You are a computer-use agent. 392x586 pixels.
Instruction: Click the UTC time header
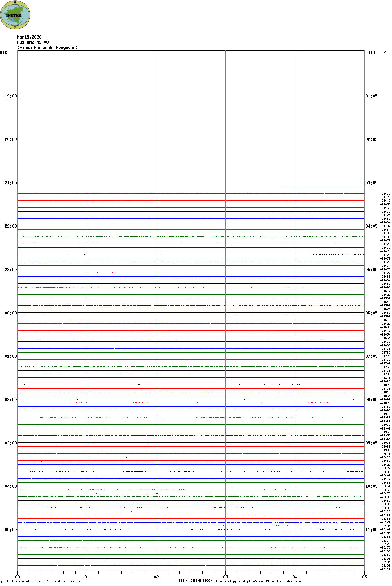pos(373,53)
